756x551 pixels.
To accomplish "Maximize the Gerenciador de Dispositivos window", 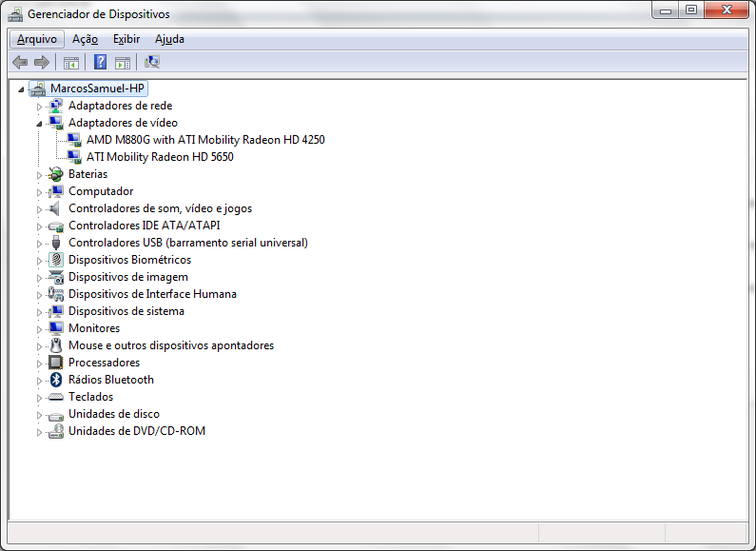I will [691, 10].
